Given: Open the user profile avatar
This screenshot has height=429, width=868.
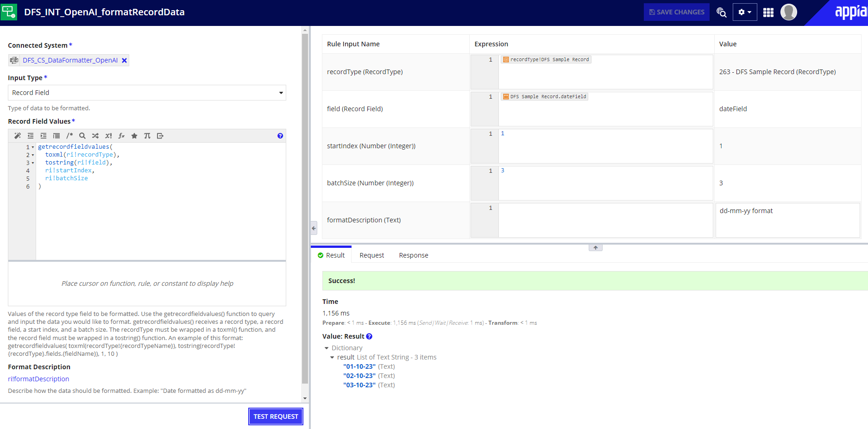Looking at the screenshot, I should pos(789,12).
